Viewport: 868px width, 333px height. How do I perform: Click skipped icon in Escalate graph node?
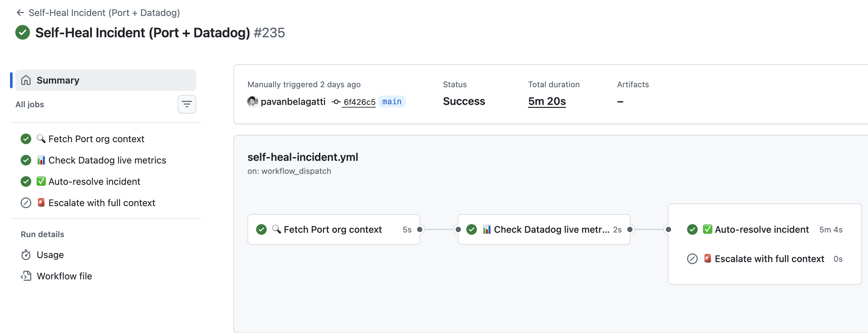click(692, 259)
